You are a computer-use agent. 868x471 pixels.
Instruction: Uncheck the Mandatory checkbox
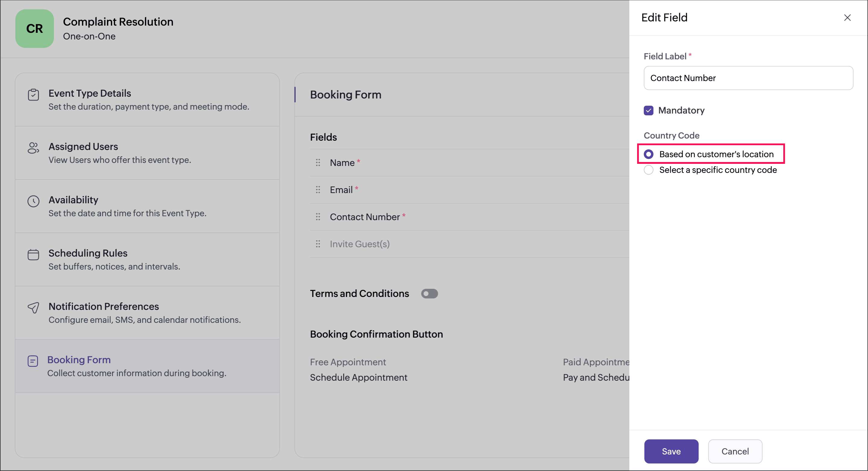[648, 111]
